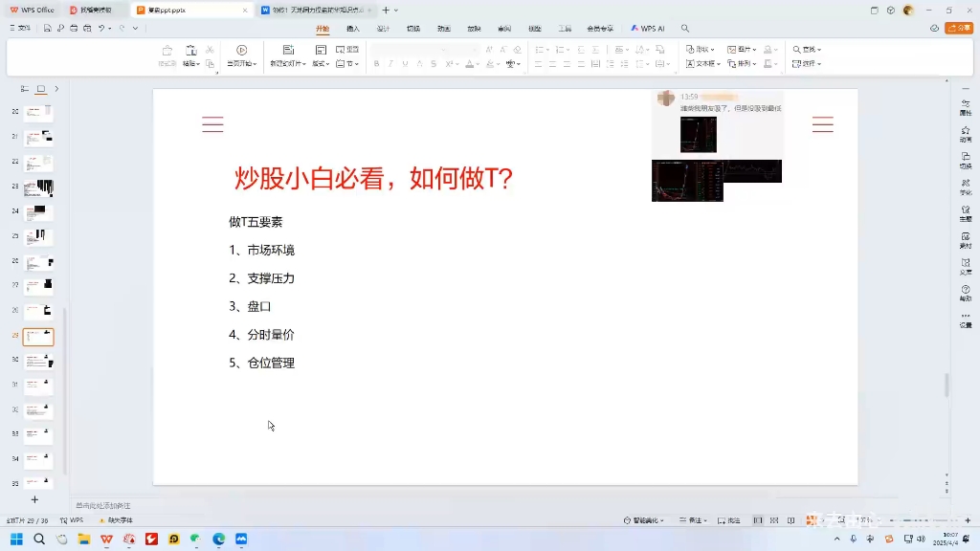Click the Cut scissors icon
980x551 pixels.
coord(210,50)
